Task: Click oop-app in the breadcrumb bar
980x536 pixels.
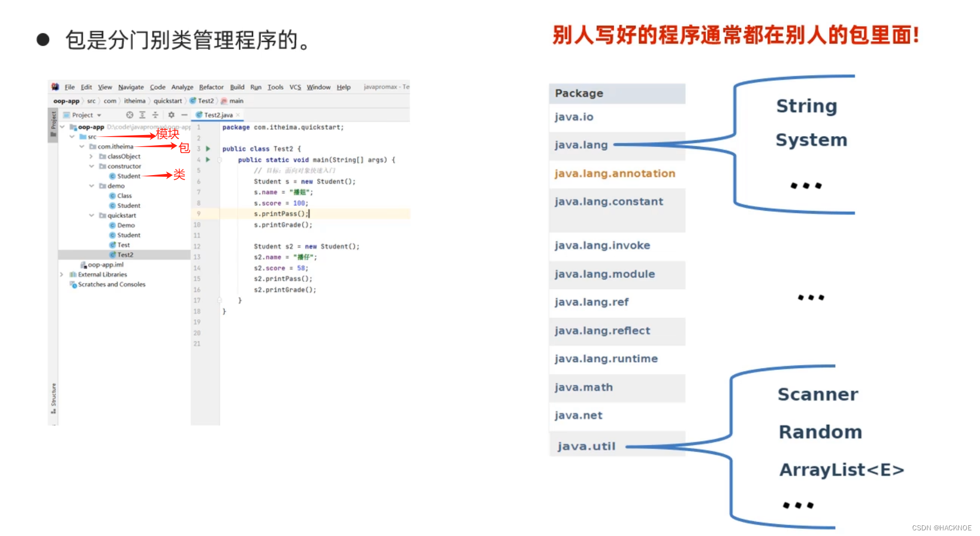Action: click(66, 101)
